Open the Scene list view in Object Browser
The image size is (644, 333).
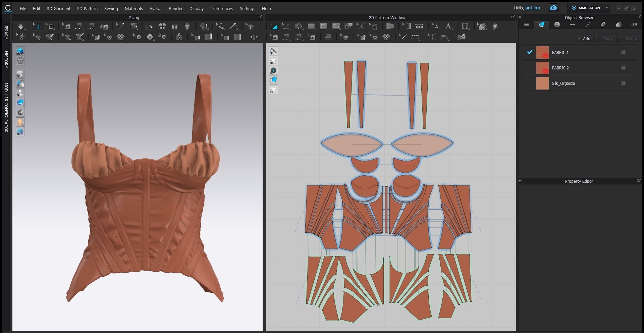click(x=526, y=24)
